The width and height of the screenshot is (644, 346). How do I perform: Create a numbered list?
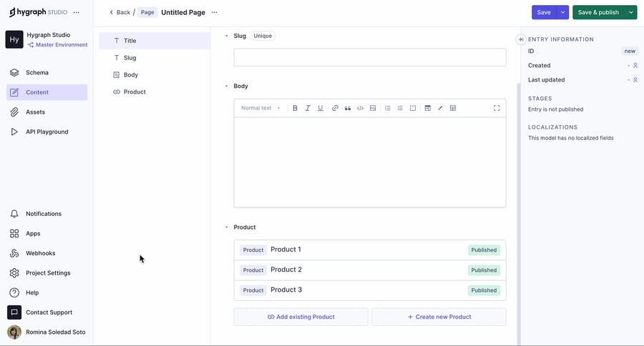[x=400, y=108]
